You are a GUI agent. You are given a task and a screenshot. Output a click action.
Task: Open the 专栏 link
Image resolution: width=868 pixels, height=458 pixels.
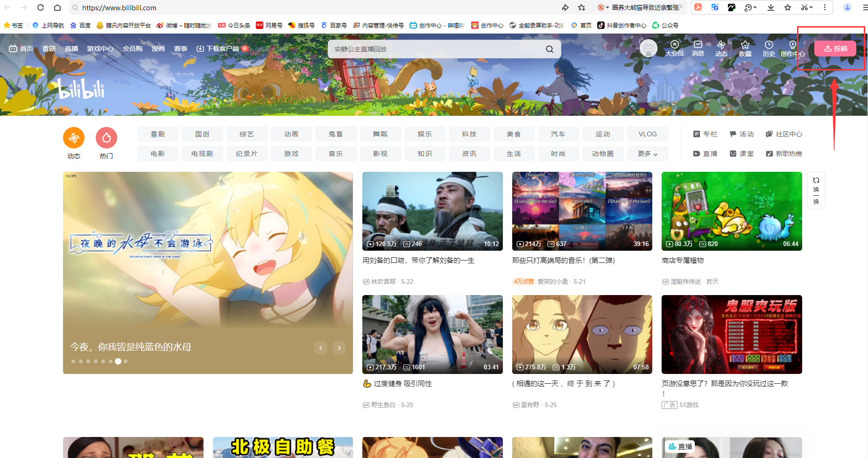click(x=705, y=134)
